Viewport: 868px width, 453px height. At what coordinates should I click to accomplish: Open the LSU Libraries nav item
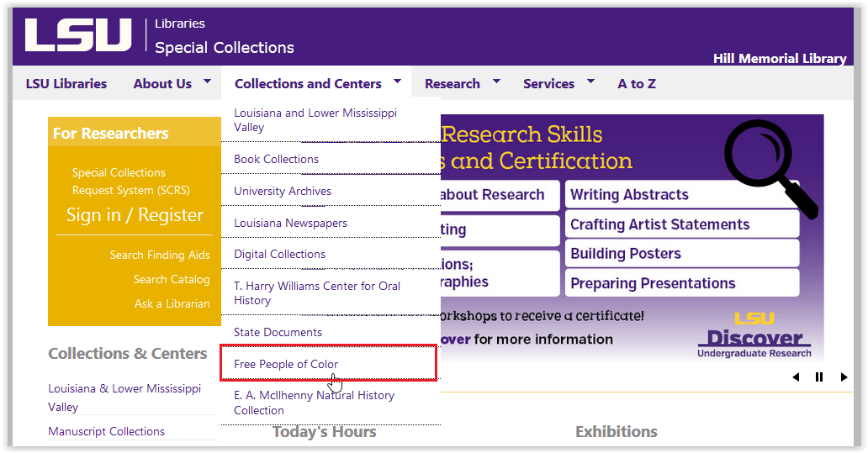(x=66, y=83)
